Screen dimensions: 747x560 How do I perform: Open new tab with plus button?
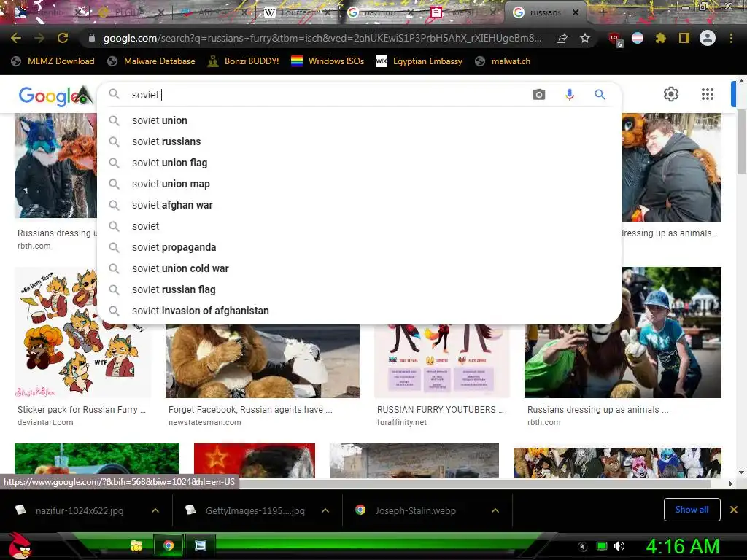[603, 12]
